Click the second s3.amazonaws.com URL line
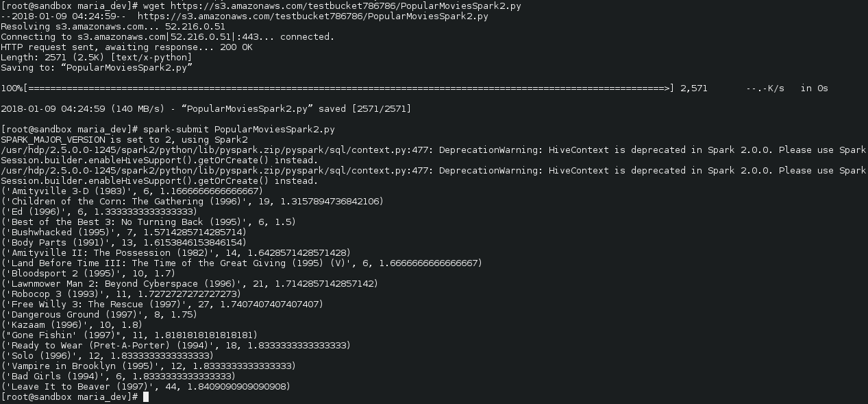 coord(245,16)
